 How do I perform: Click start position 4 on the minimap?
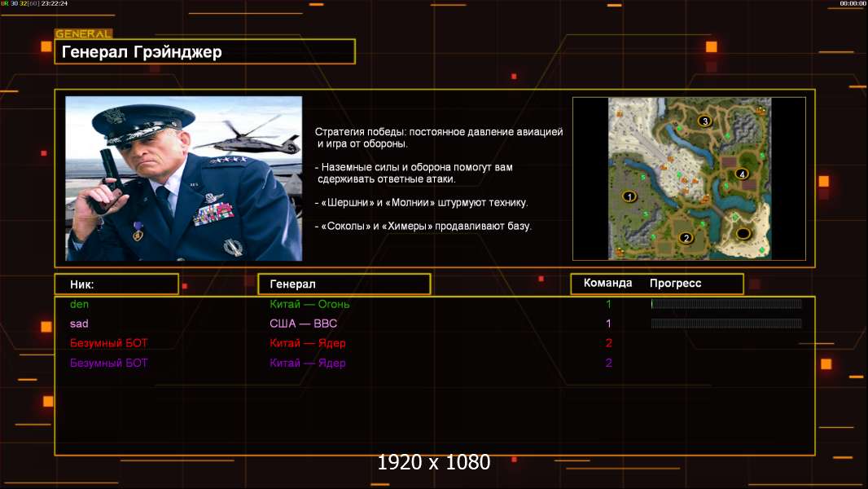pos(741,174)
